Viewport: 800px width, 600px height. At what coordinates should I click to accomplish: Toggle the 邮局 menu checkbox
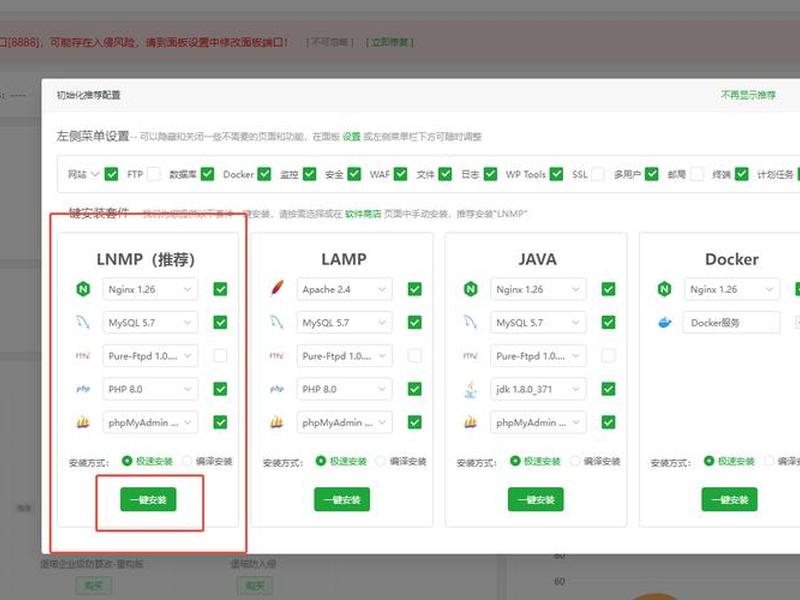click(x=697, y=174)
